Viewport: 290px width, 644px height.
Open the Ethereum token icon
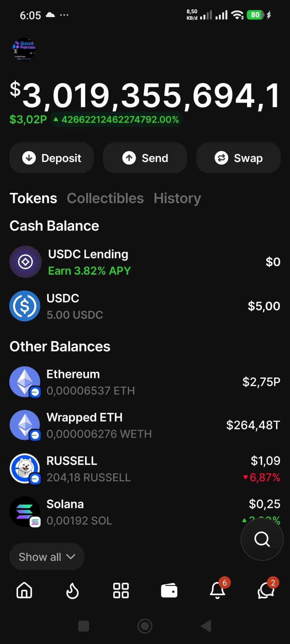[x=25, y=382]
